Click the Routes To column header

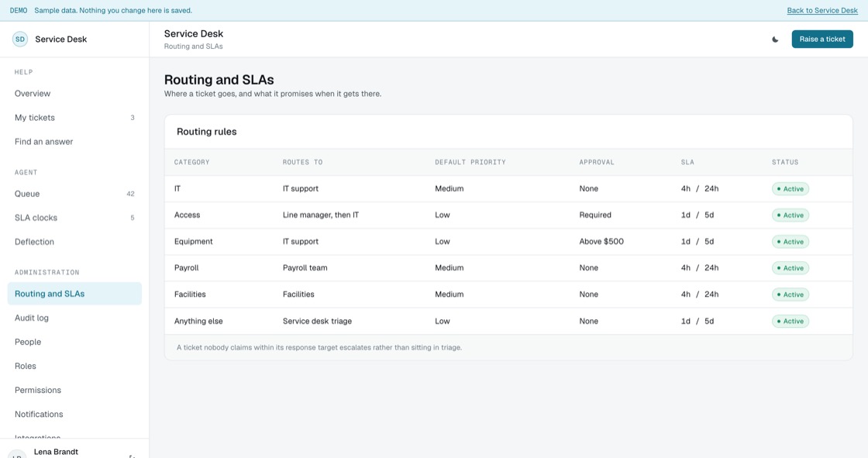pos(302,162)
